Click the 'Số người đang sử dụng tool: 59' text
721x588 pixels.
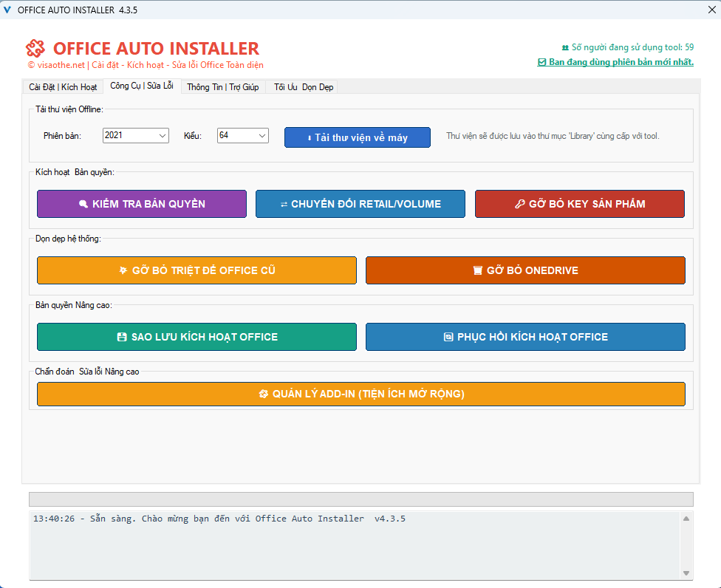632,47
